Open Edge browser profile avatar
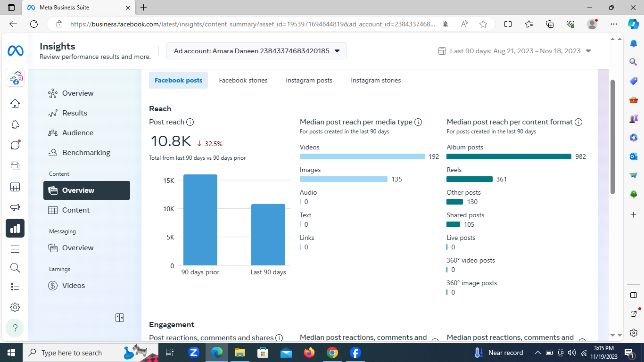This screenshot has height=362, width=644. pos(593,24)
